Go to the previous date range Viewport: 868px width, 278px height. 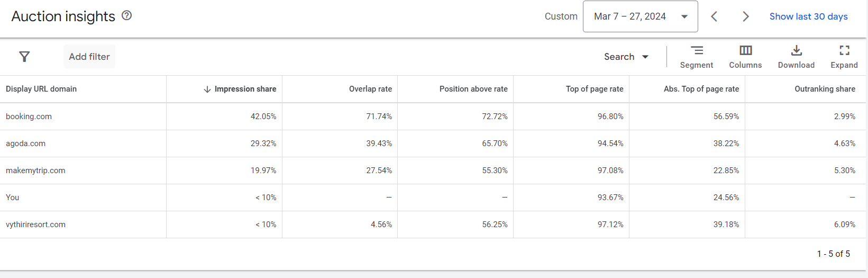(714, 16)
